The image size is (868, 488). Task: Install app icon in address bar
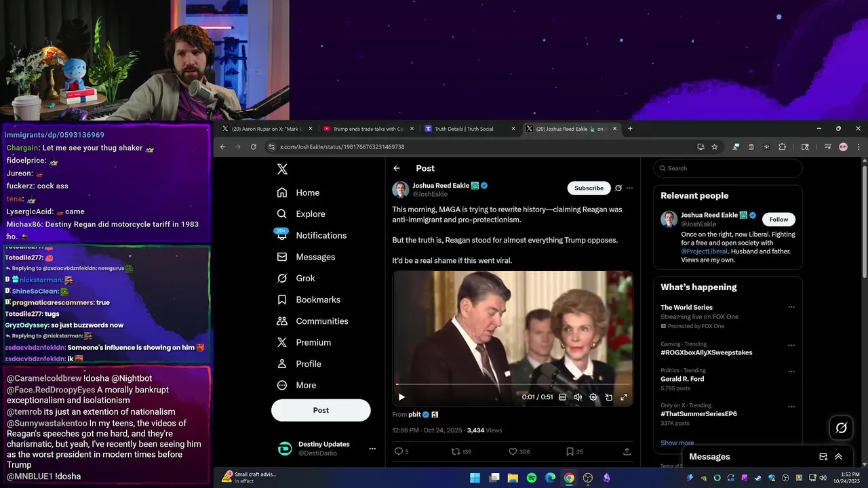tap(701, 146)
